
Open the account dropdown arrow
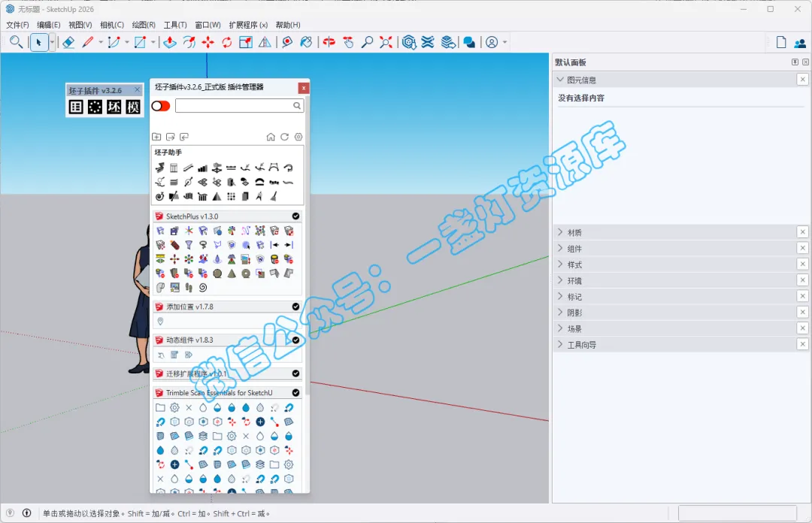(x=505, y=43)
